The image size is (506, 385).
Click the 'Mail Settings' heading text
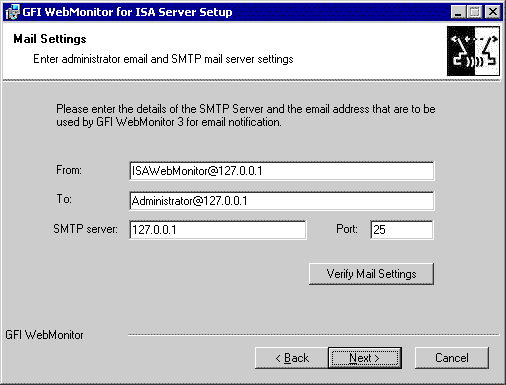50,39
